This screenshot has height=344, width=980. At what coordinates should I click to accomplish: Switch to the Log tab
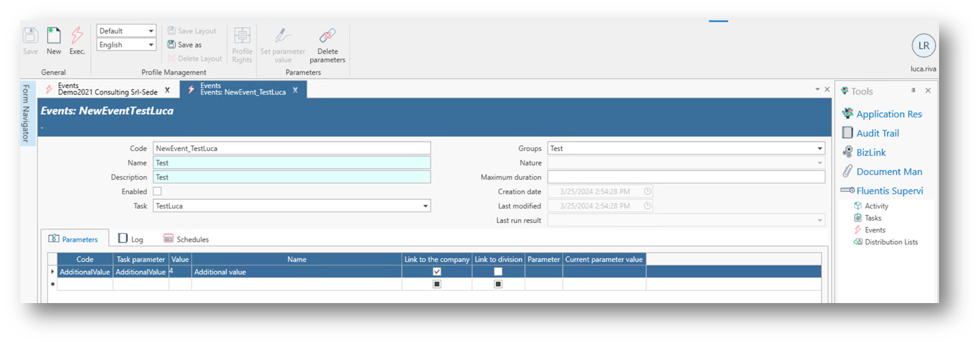click(x=131, y=239)
